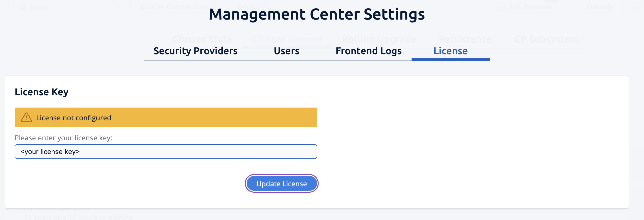Click the Update License button
The width and height of the screenshot is (644, 220).
tap(281, 184)
